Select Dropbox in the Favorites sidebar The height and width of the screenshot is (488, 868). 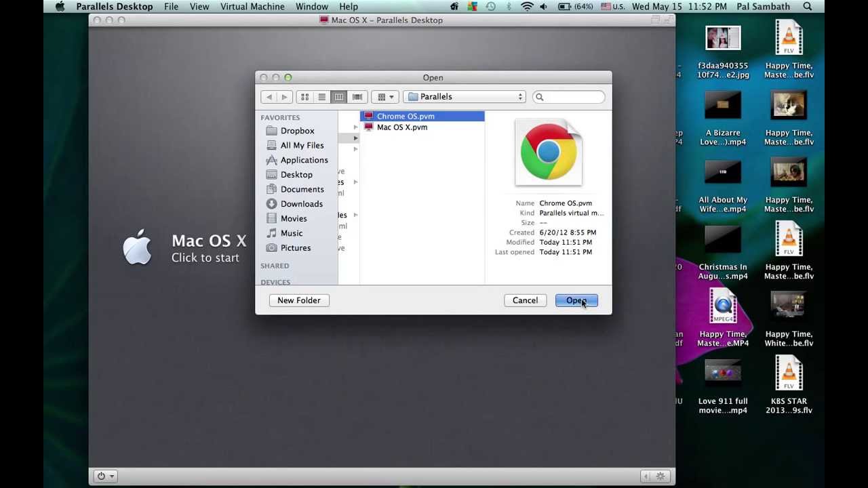click(x=297, y=131)
